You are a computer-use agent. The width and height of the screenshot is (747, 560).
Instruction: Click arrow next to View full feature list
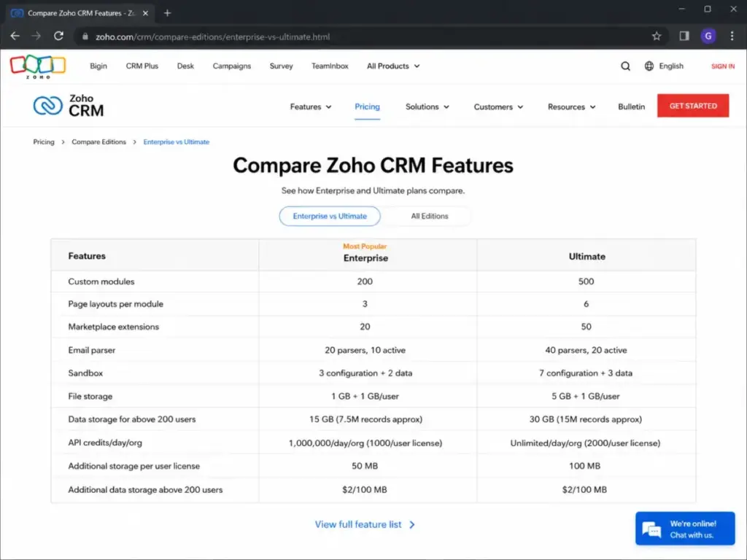click(412, 525)
